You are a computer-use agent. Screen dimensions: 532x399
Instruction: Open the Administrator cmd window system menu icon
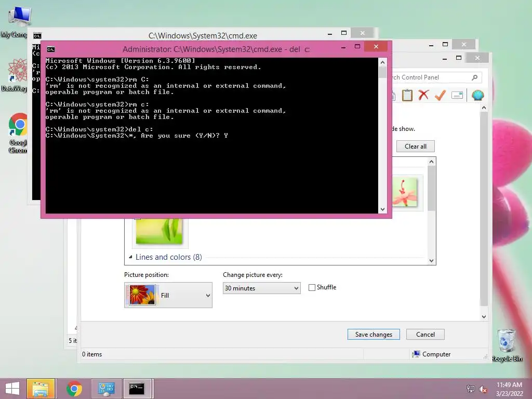[51, 49]
